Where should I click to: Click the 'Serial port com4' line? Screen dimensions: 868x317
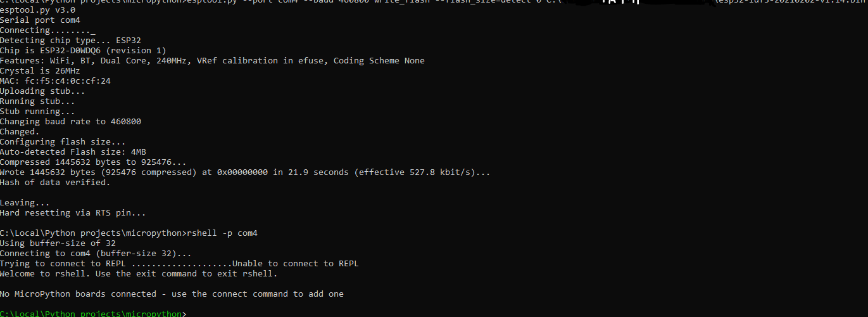[41, 20]
